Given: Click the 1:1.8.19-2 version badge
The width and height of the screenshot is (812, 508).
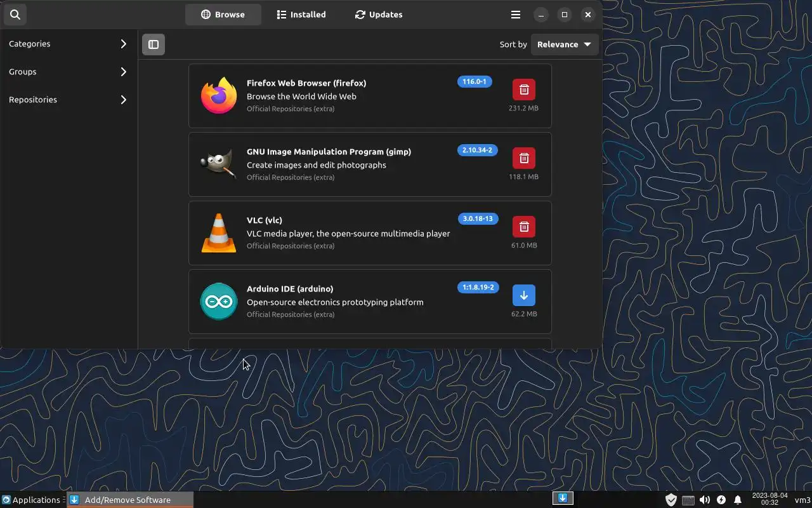Looking at the screenshot, I should pos(478,287).
